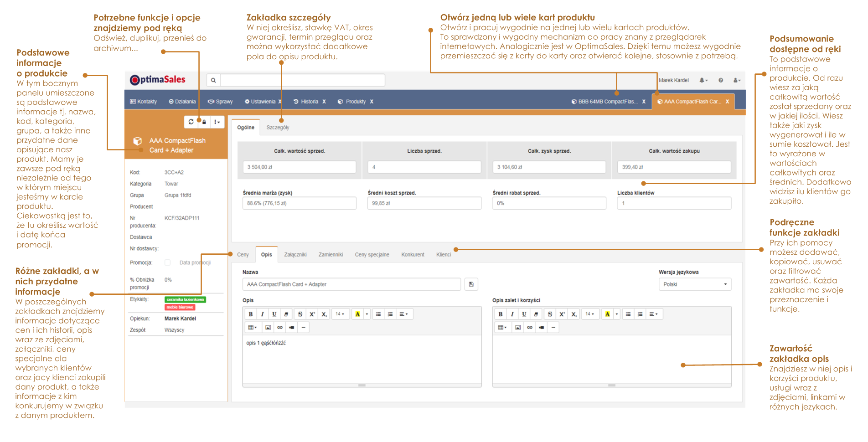Click the search magnifier icon in the header
The image size is (868, 442).
[x=213, y=80]
